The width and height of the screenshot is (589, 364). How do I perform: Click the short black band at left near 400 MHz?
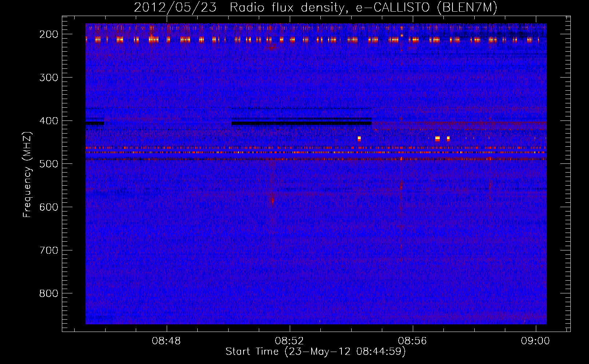95,123
